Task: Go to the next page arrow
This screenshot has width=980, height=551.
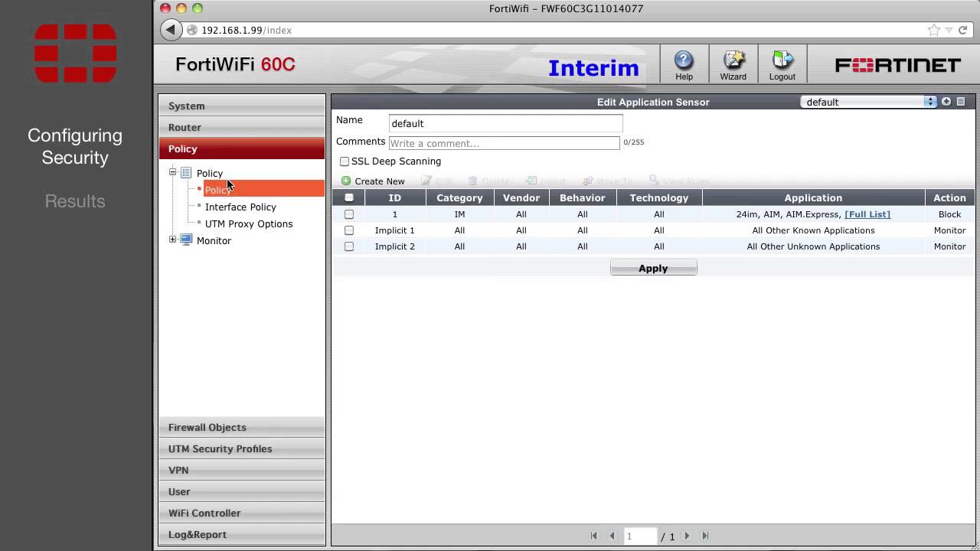Action: [x=687, y=536]
